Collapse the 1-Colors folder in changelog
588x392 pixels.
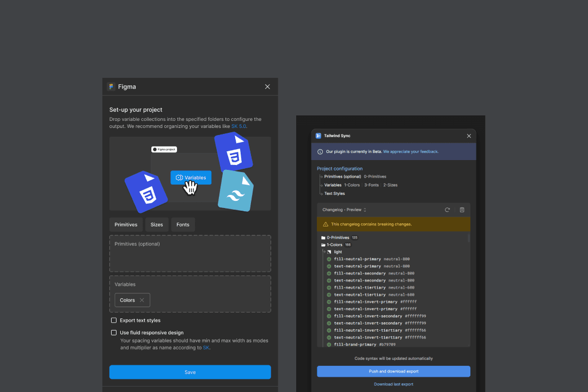(323, 245)
